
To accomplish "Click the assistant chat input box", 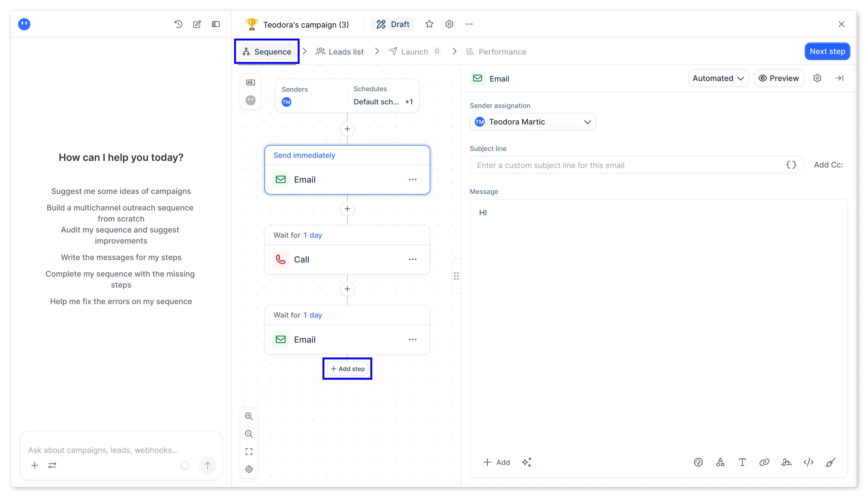I will [x=121, y=450].
